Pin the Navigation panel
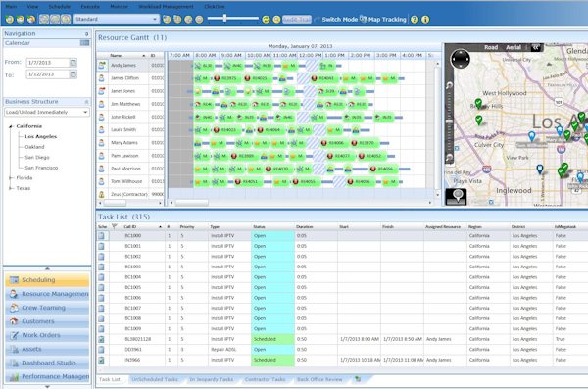588x389 pixels. point(86,33)
